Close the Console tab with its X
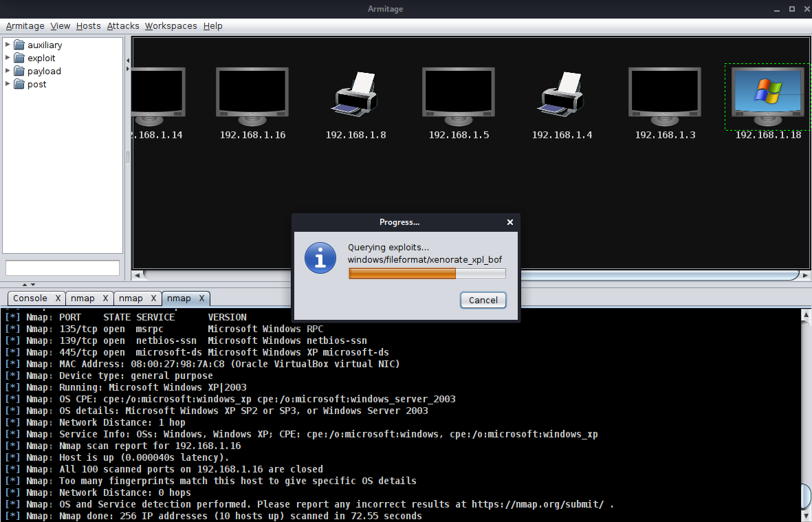The image size is (812, 522). [58, 298]
